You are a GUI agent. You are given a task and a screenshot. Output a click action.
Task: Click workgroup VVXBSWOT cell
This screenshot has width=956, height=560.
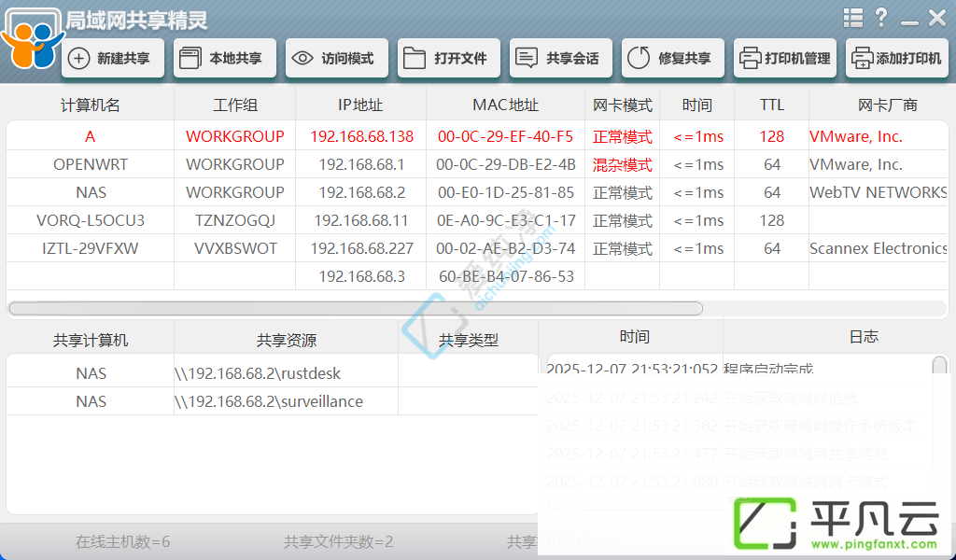coord(234,248)
